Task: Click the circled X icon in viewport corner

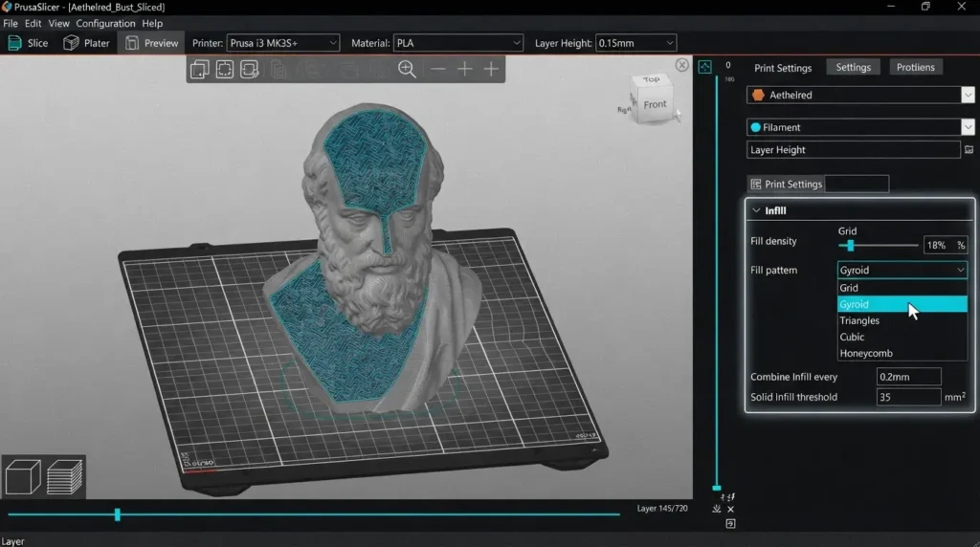Action: (681, 65)
